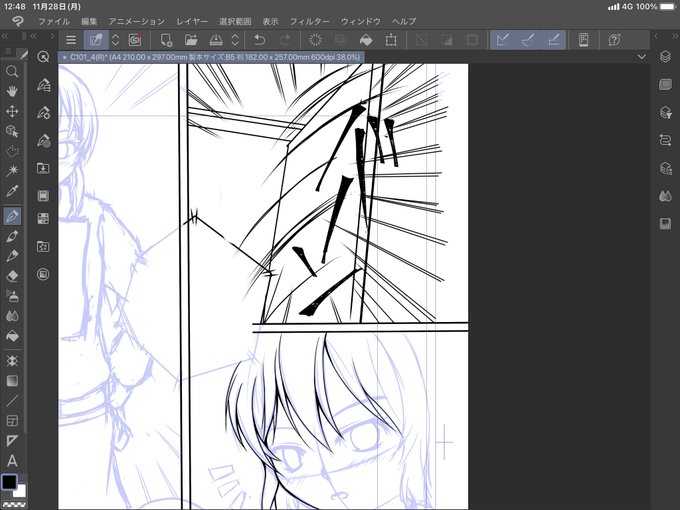Open the Tool Property palette with gear
680x510 pixels.
[x=43, y=113]
